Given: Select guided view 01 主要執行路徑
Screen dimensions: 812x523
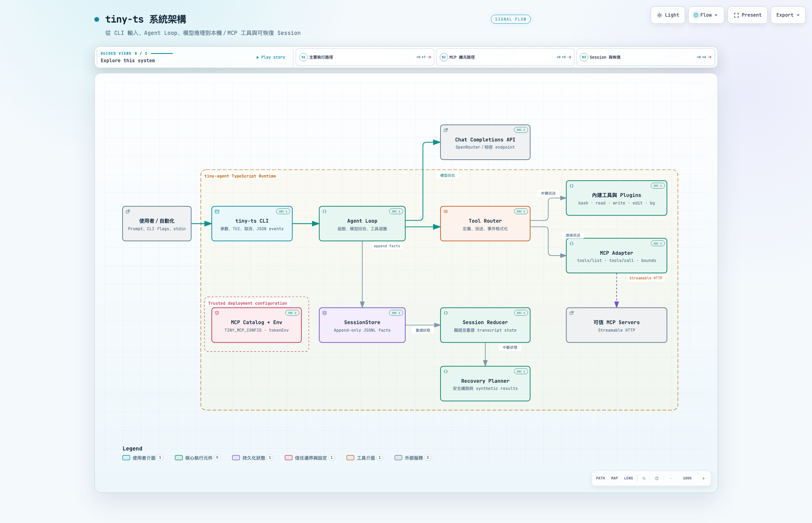Looking at the screenshot, I should [x=365, y=57].
